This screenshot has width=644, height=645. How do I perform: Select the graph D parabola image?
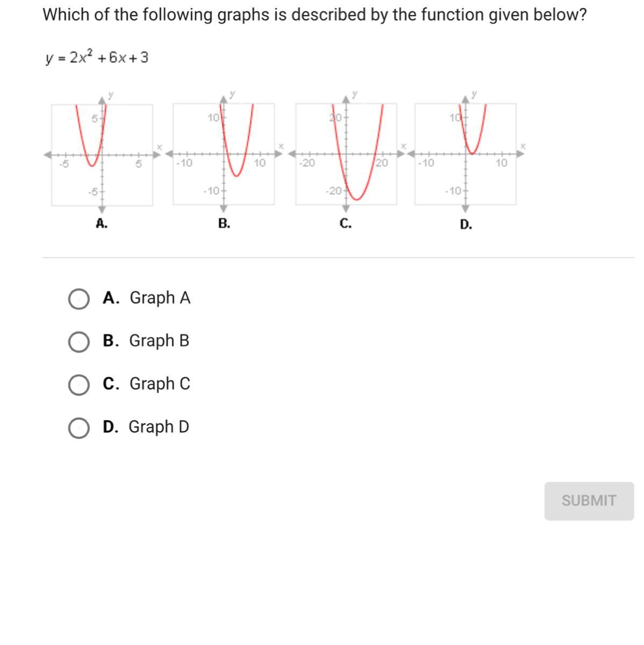click(466, 154)
